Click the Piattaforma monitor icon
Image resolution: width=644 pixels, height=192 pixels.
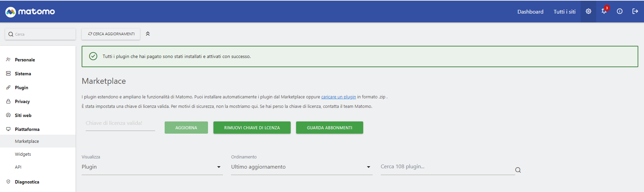click(8, 129)
